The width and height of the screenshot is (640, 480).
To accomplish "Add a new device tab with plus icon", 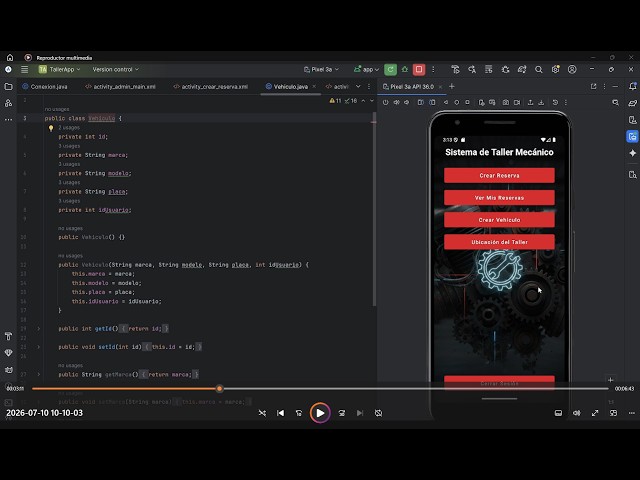I will tap(452, 87).
